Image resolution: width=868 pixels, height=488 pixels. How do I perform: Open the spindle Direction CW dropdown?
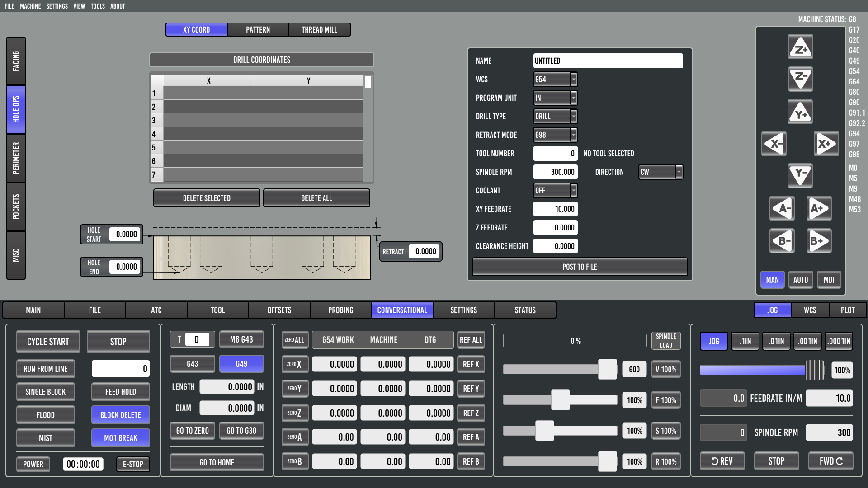[x=660, y=172]
